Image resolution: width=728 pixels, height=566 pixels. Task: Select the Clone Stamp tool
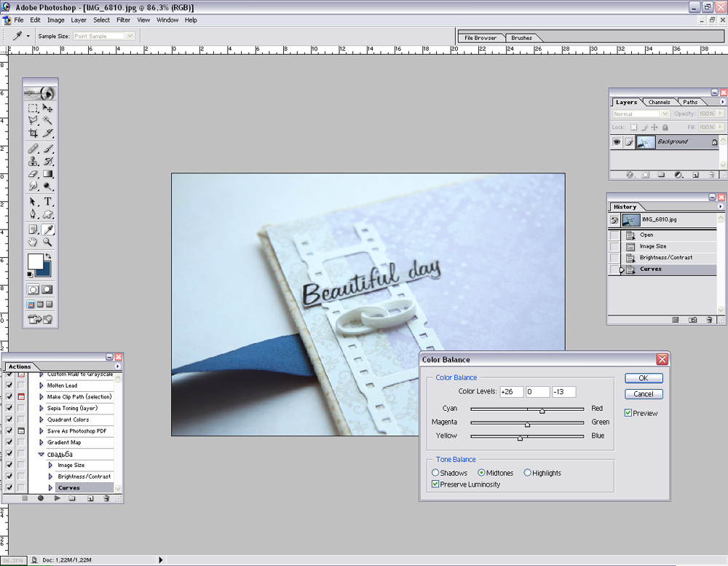[33, 161]
